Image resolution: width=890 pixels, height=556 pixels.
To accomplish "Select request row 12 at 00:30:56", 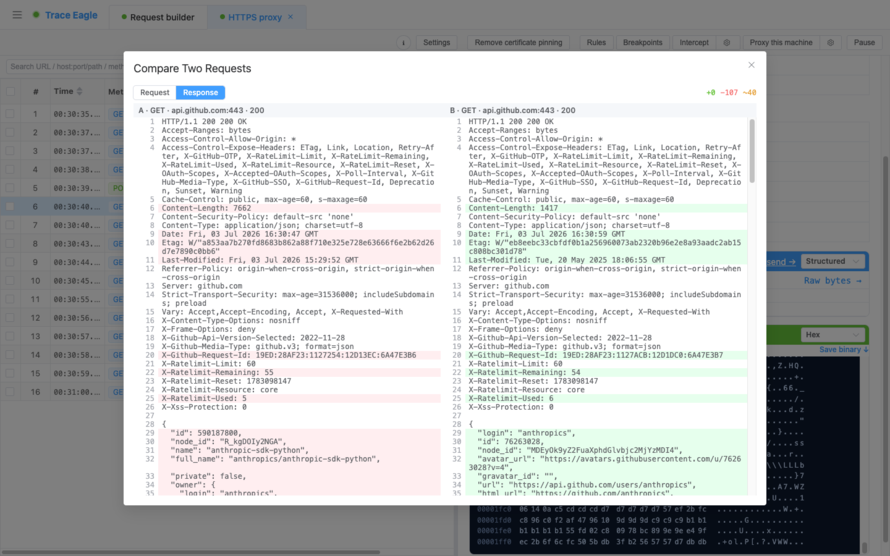I will coord(62,318).
